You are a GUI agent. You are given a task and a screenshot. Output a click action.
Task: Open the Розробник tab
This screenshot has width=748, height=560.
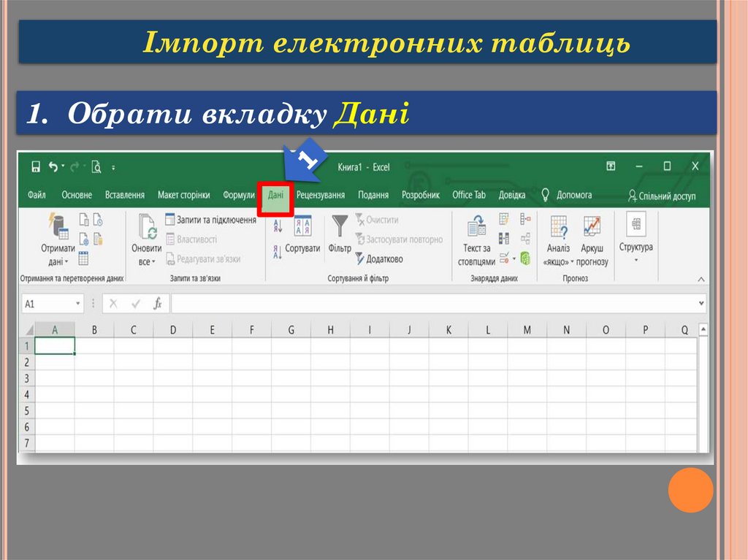420,195
